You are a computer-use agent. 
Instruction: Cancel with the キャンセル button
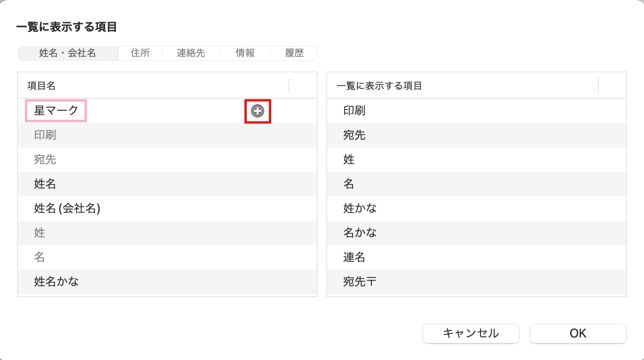coord(471,333)
